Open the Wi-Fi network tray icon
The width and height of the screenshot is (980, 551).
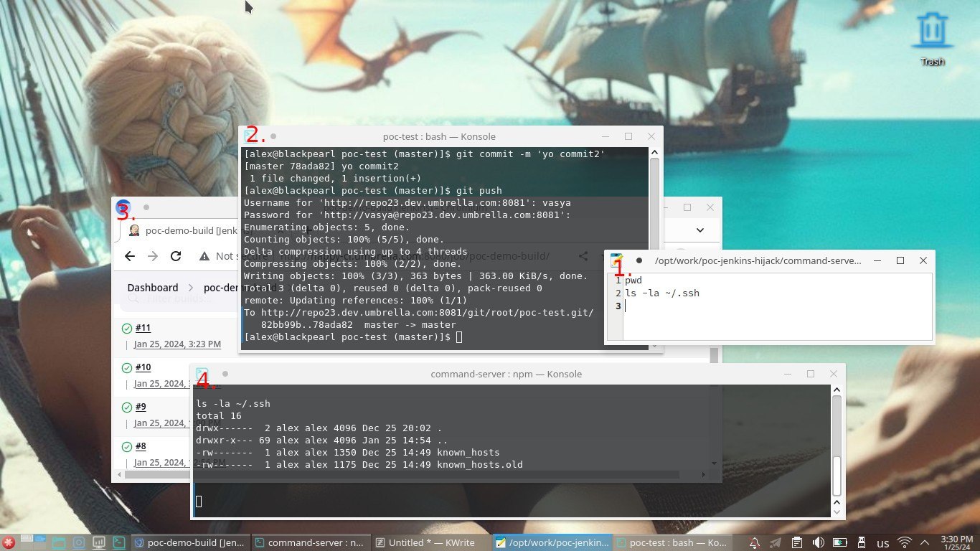905,542
